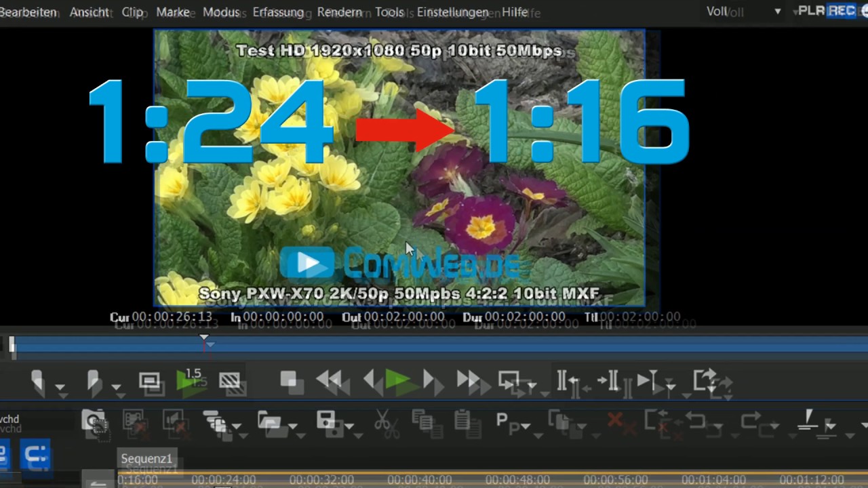This screenshot has width=868, height=488.
Task: Stop playback in the player
Action: tap(290, 380)
